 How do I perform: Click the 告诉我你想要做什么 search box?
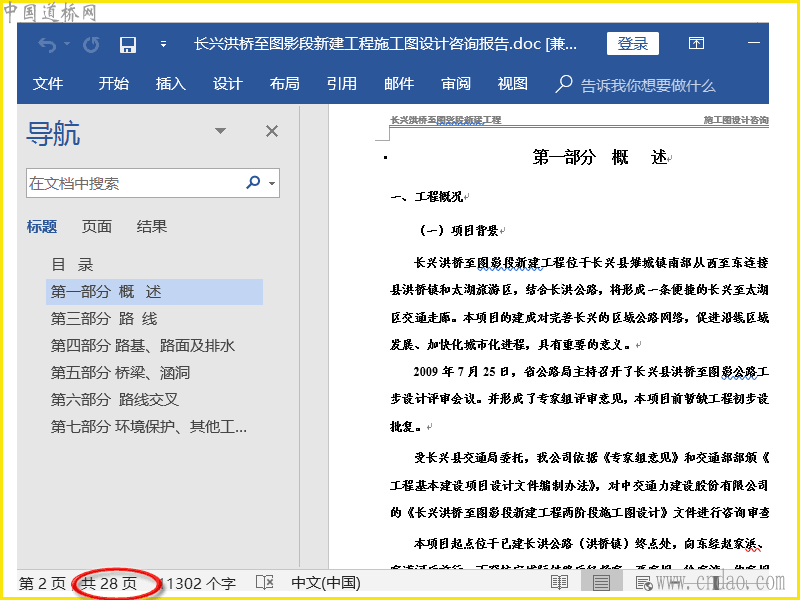pos(647,85)
